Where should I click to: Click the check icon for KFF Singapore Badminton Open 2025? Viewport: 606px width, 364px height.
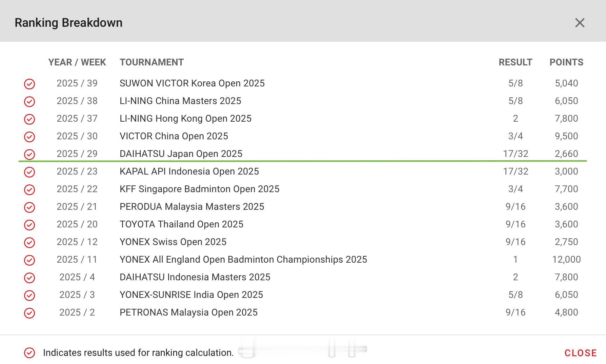coord(29,189)
